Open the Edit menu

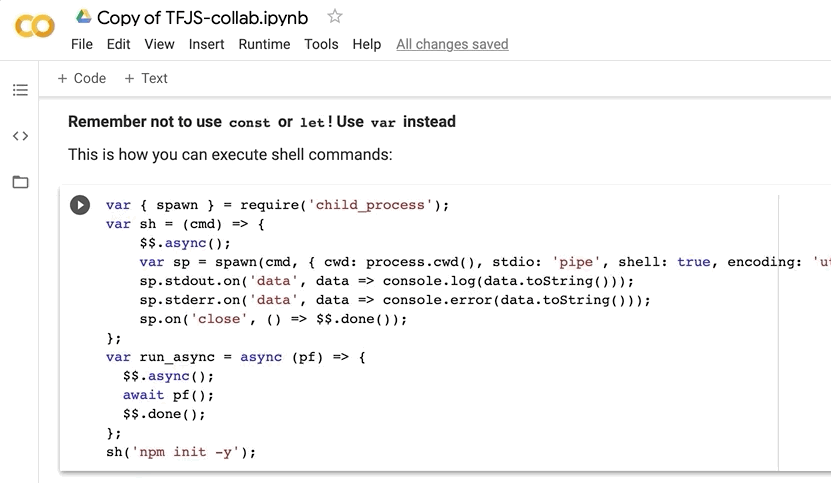tap(119, 44)
